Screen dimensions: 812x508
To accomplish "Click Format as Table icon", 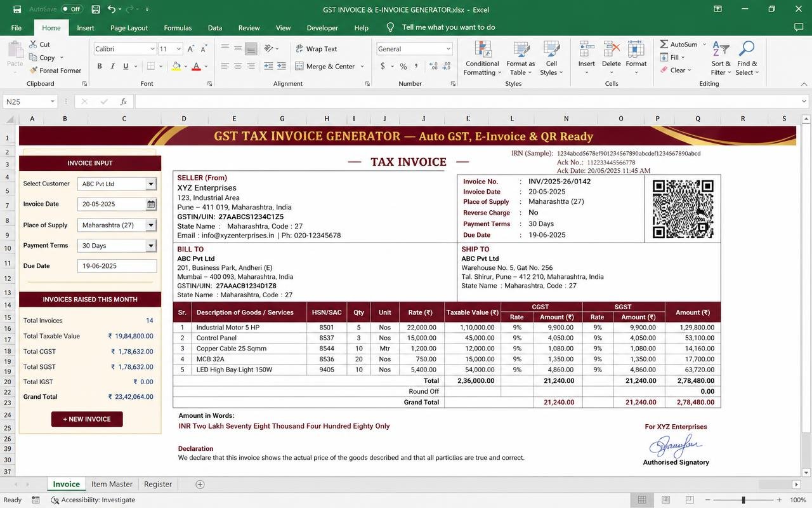I will point(521,50).
